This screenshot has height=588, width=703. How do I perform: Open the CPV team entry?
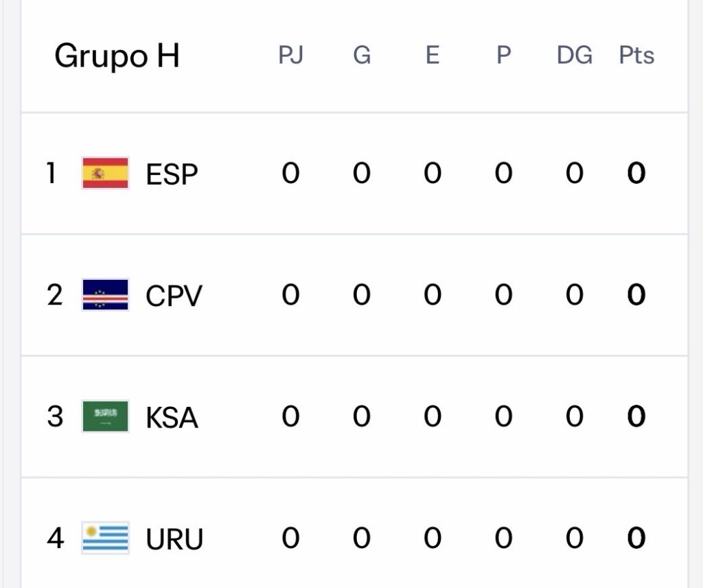174,296
